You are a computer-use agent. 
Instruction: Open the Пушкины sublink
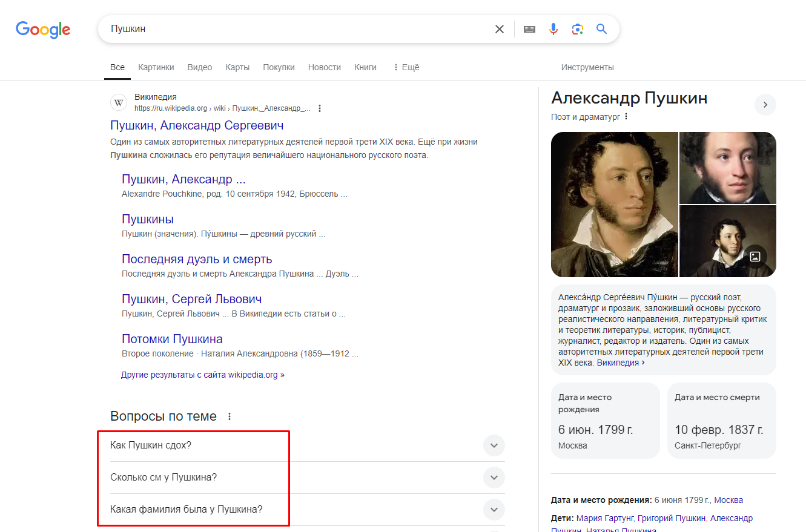(148, 219)
